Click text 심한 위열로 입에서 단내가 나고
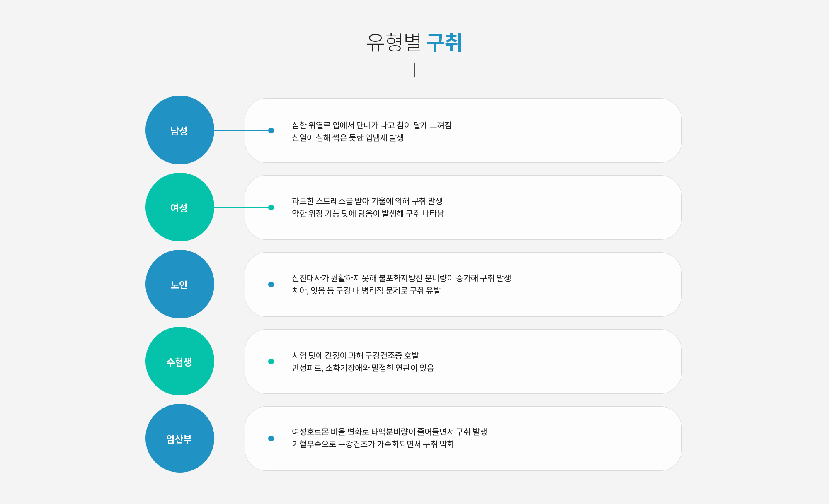The width and height of the screenshot is (829, 504). pos(343,125)
